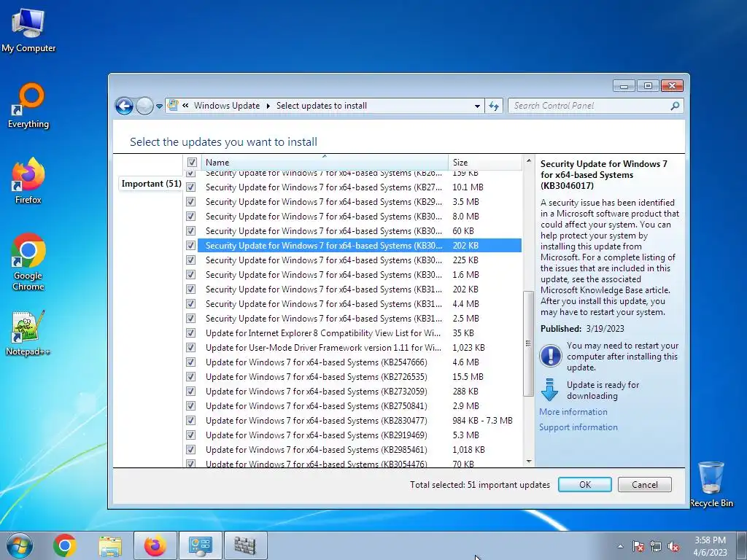This screenshot has height=560, width=747.
Task: Select Update for Windows 7 KB2726535 row
Action: (360, 377)
